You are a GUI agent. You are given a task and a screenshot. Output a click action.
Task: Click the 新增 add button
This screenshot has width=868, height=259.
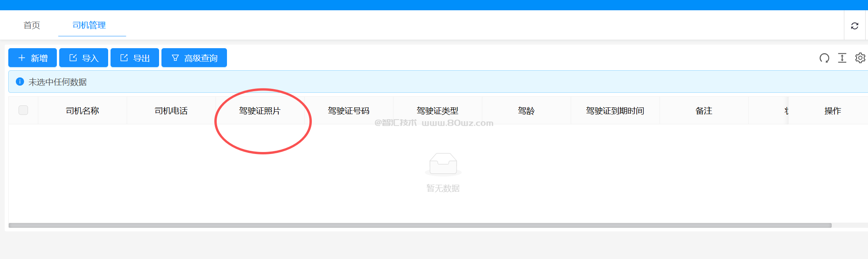point(32,58)
